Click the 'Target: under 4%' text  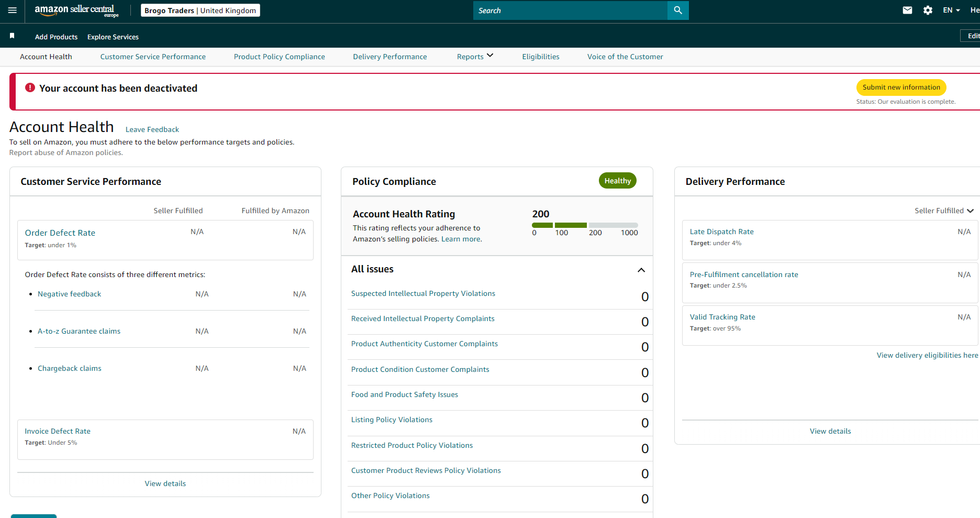[716, 243]
